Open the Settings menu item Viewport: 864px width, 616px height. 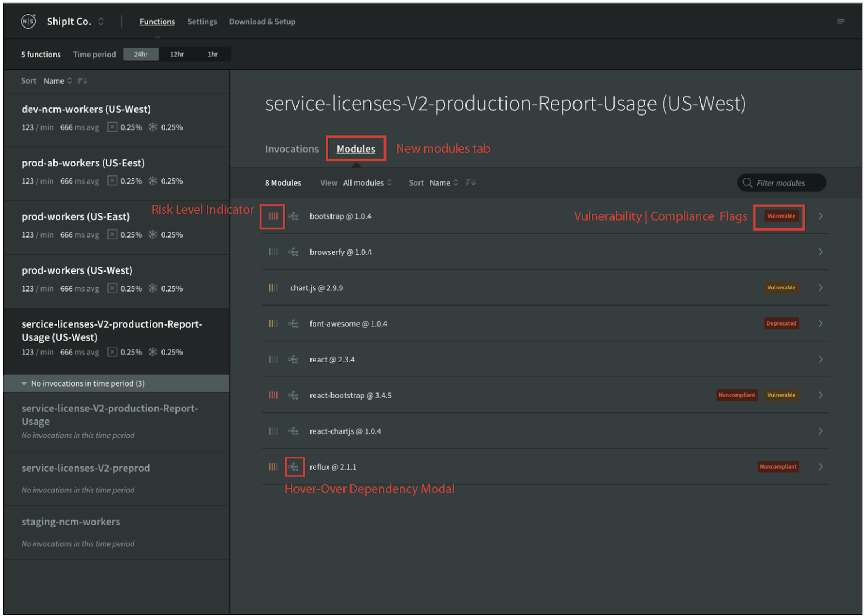pos(202,22)
